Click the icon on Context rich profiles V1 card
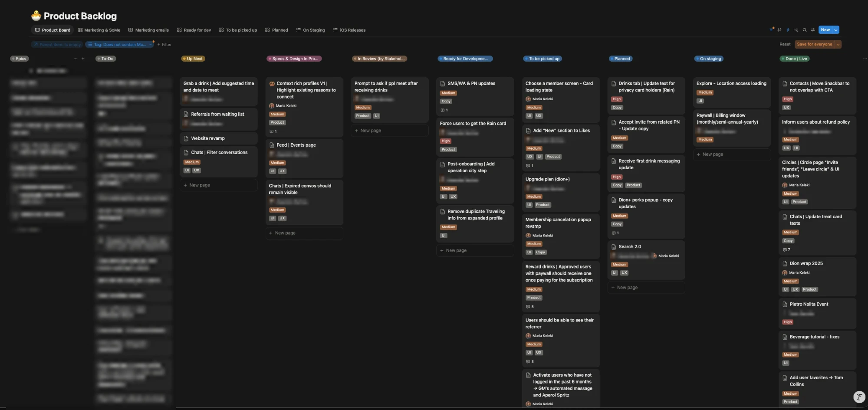Viewport: 868px width, 410px height. [x=272, y=84]
